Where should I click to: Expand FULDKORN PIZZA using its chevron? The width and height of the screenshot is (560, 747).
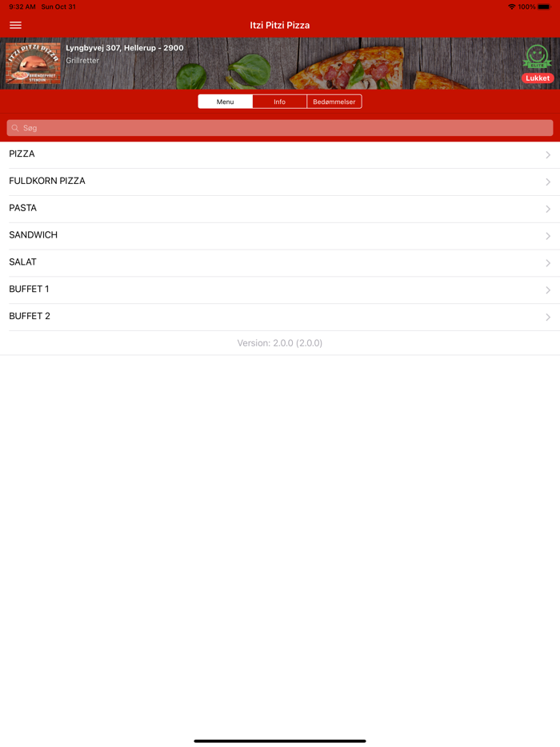[x=548, y=182]
